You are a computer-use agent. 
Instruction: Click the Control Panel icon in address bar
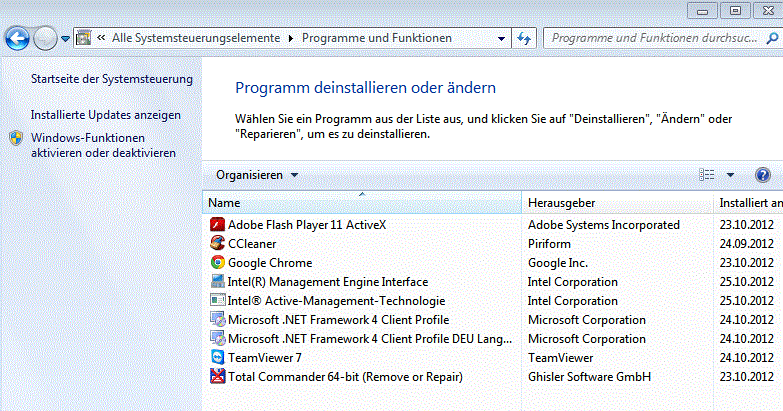click(84, 38)
